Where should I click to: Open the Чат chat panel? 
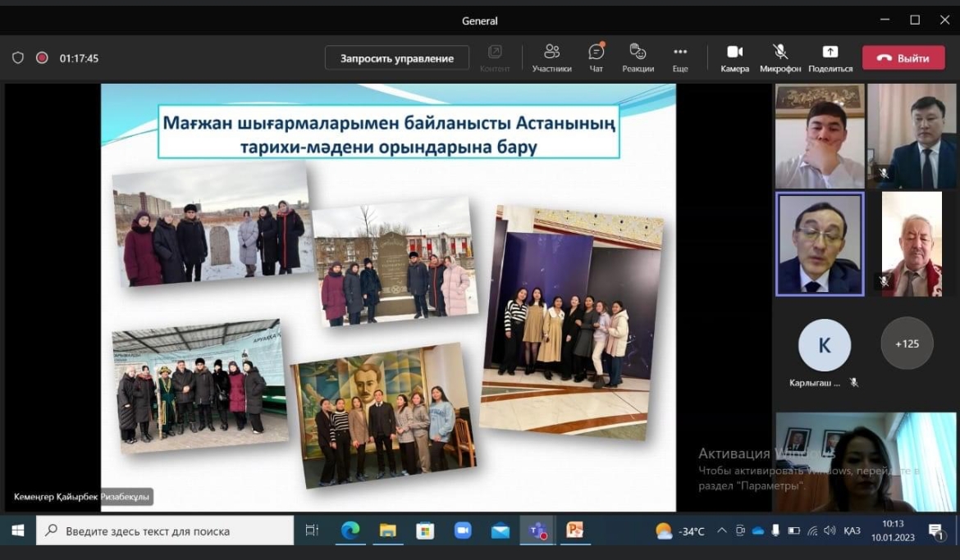click(x=597, y=57)
